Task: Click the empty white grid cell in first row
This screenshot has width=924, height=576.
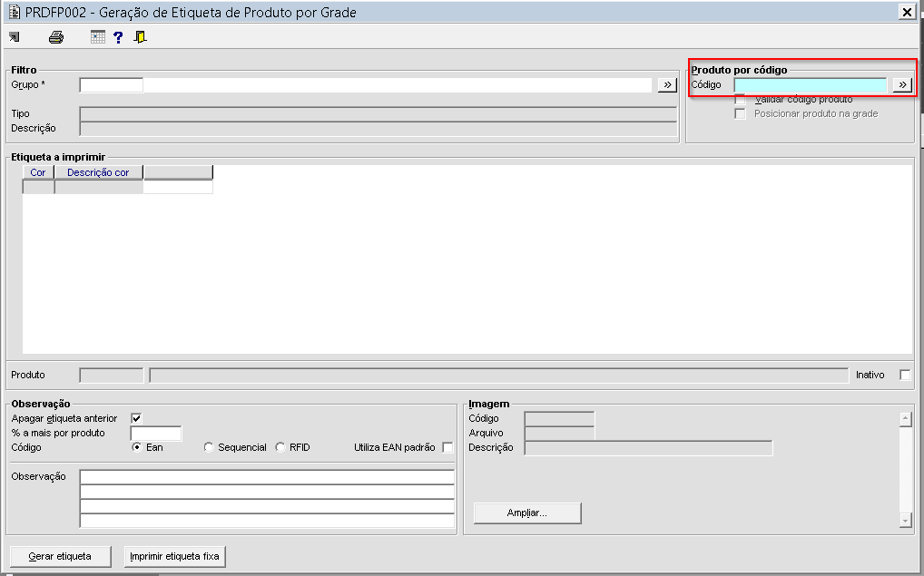Action: click(x=178, y=187)
